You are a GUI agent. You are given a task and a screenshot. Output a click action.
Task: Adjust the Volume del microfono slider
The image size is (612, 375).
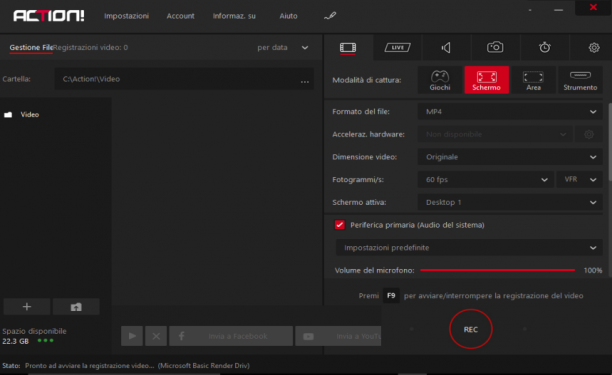pos(498,270)
